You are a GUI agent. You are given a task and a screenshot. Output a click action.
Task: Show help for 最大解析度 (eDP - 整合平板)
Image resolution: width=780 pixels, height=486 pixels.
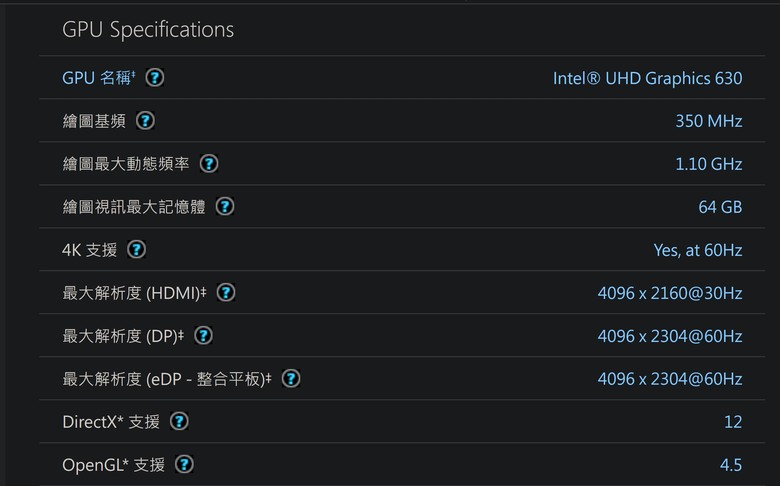[x=291, y=379]
